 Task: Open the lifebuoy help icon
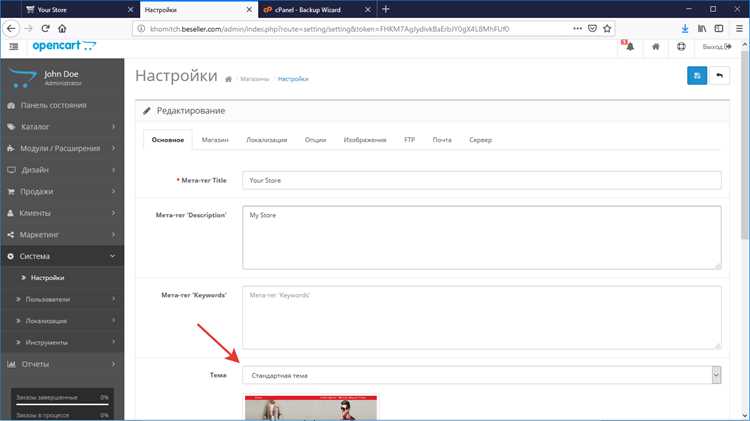tap(681, 46)
